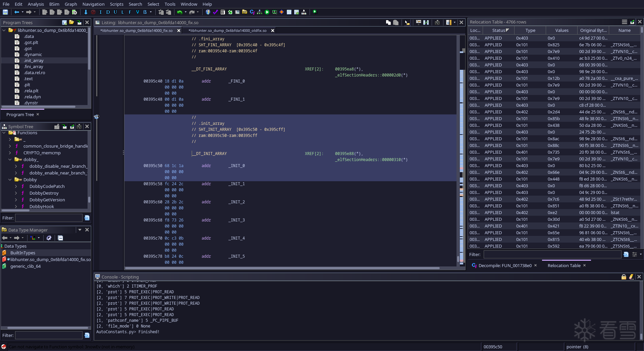This screenshot has height=351, width=644.
Task: Open the back navigation history dropdown arrow
Action: (x=22, y=12)
